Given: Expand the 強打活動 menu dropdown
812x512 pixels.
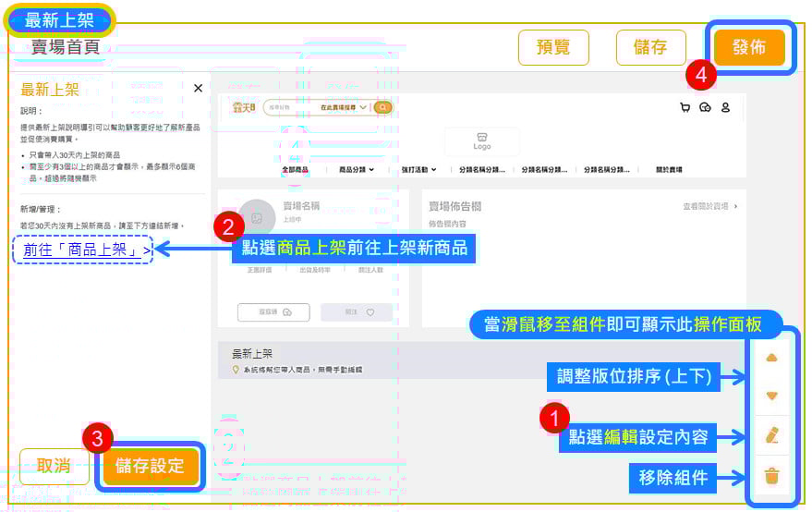Looking at the screenshot, I should [421, 170].
